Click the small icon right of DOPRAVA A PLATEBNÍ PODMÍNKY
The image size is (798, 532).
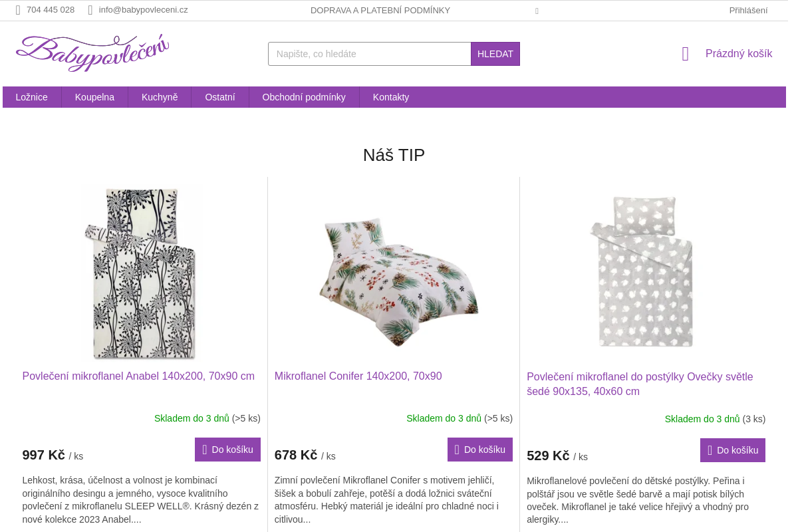pos(537,11)
